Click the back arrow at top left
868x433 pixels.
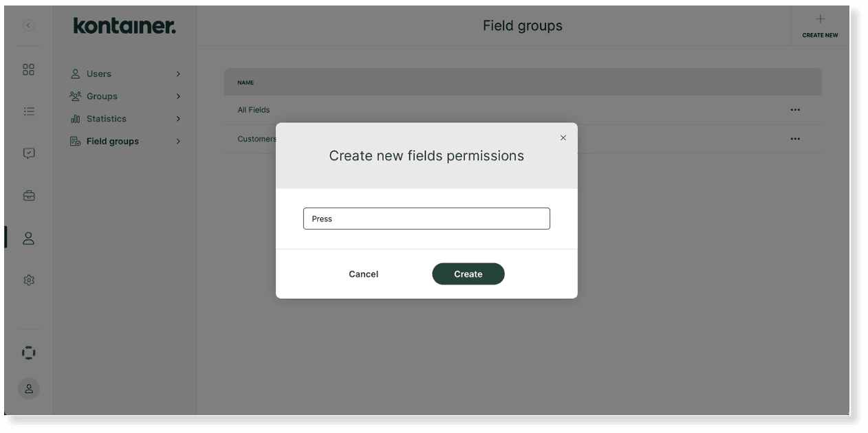pos(28,25)
